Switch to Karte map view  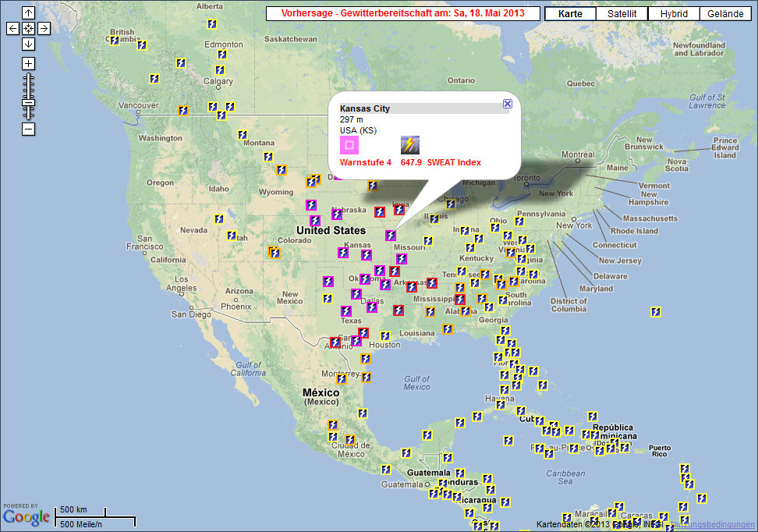570,13
